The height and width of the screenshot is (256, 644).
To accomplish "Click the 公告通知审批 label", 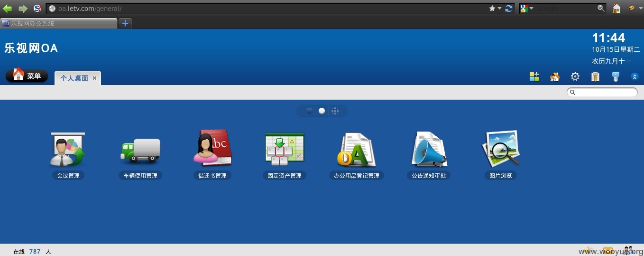I will (x=429, y=176).
